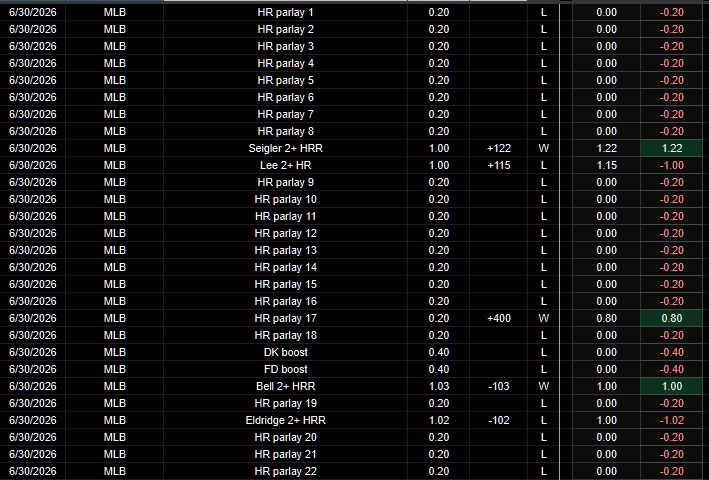Click the "HR parlay 6" cell
The image size is (709, 480).
click(x=285, y=97)
